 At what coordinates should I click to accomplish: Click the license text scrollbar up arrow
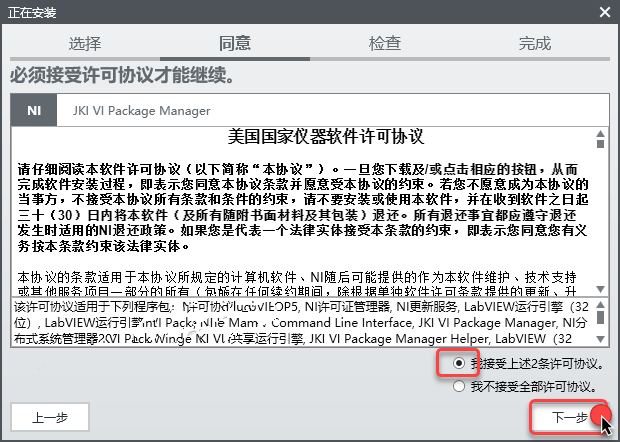pos(601,134)
